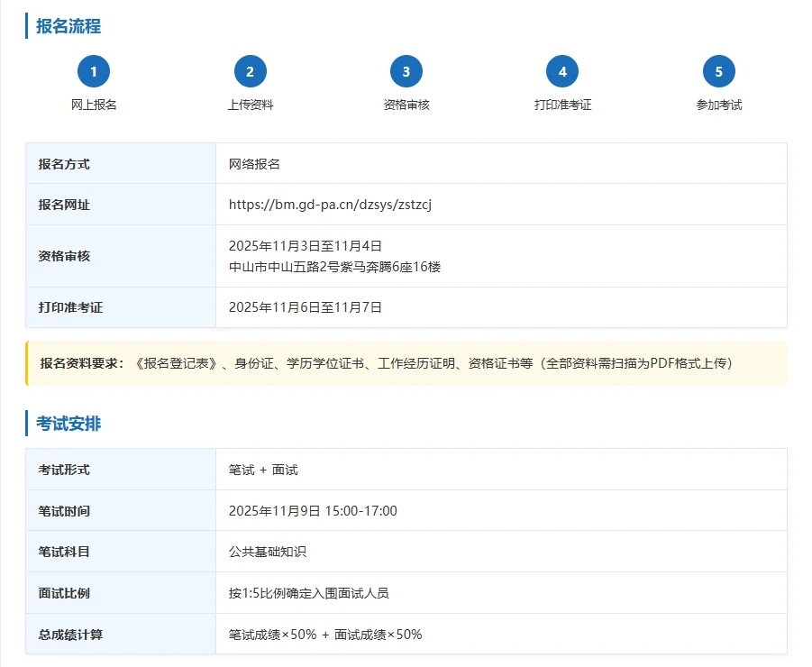Click step 1 icon 网上报名
Viewport: 812px width, 667px height.
pos(94,71)
